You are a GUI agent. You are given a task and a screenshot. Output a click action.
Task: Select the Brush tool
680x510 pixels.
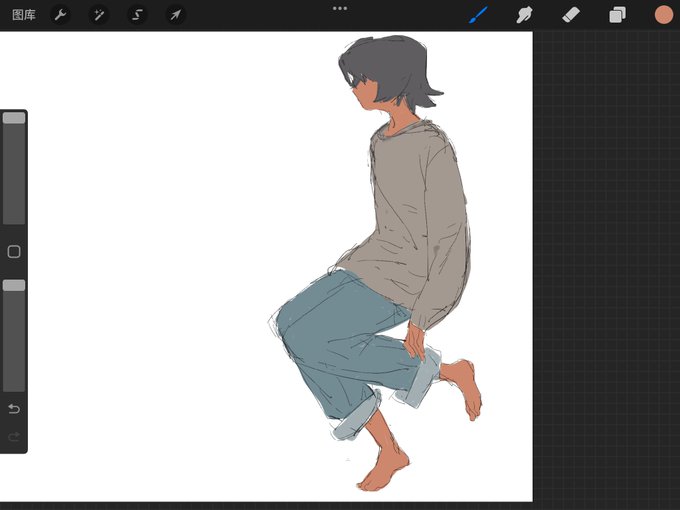(x=478, y=15)
